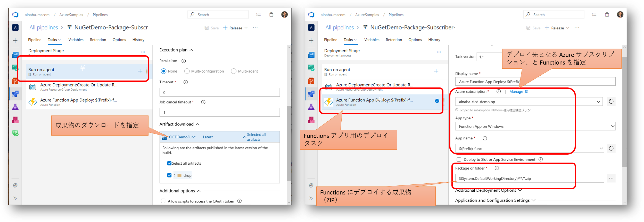Open project settings gear in left window
The image size is (644, 222).
[x=15, y=185]
